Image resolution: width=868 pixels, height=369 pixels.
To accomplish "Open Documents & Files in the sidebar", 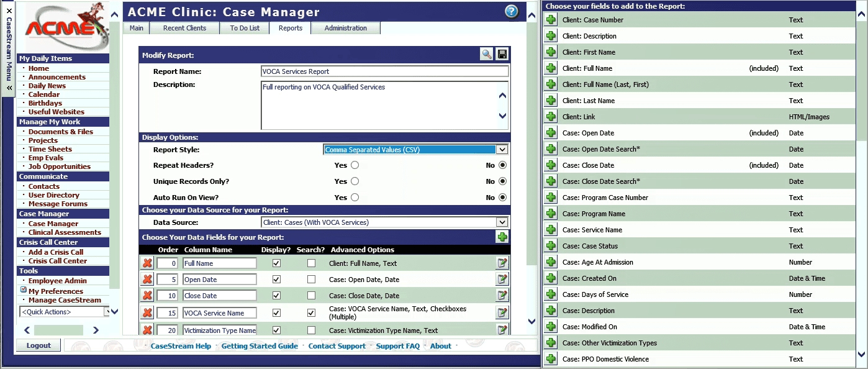I will 61,132.
